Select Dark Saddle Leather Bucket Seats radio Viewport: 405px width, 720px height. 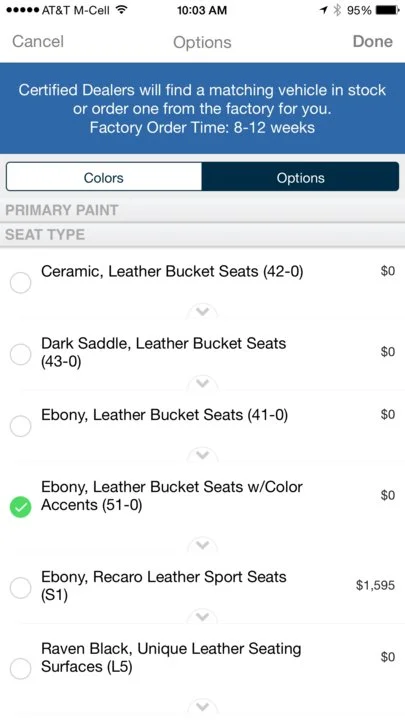pos(21,354)
